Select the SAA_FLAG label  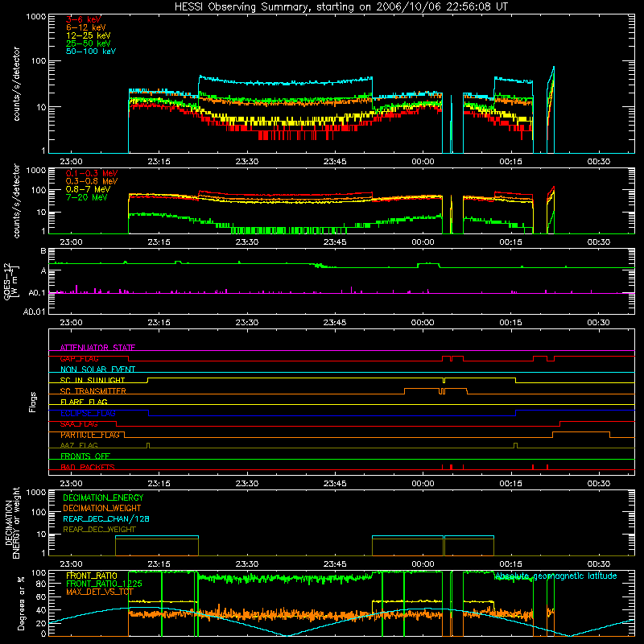click(79, 423)
